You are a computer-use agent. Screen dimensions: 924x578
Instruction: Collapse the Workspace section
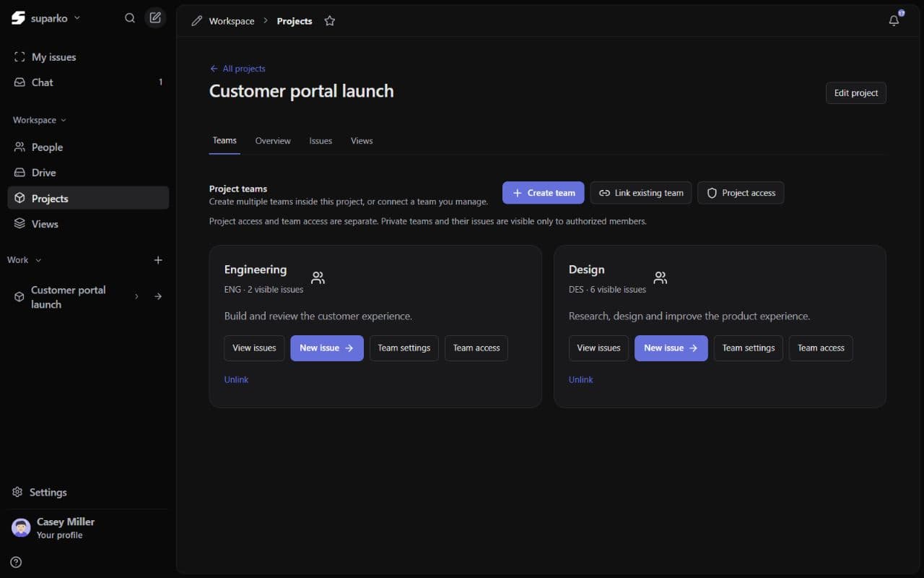[40, 120]
